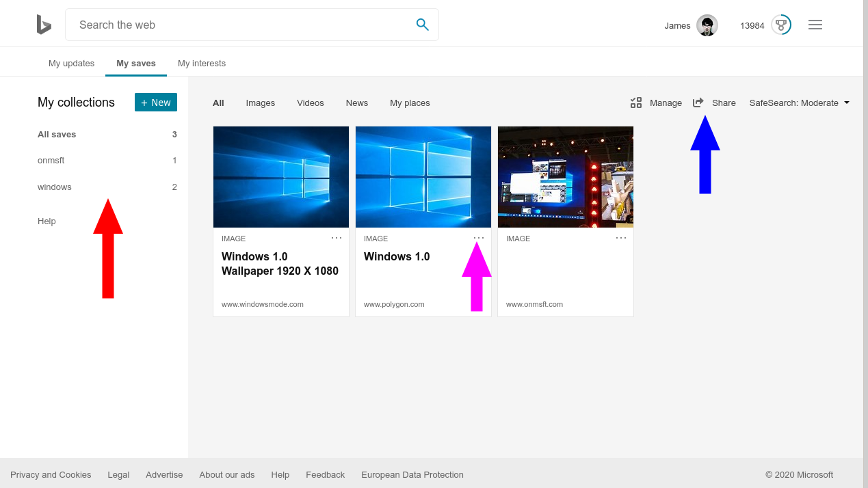The height and width of the screenshot is (488, 868).
Task: Open options for the Windows 1.0 Wallpaper card
Action: [337, 238]
